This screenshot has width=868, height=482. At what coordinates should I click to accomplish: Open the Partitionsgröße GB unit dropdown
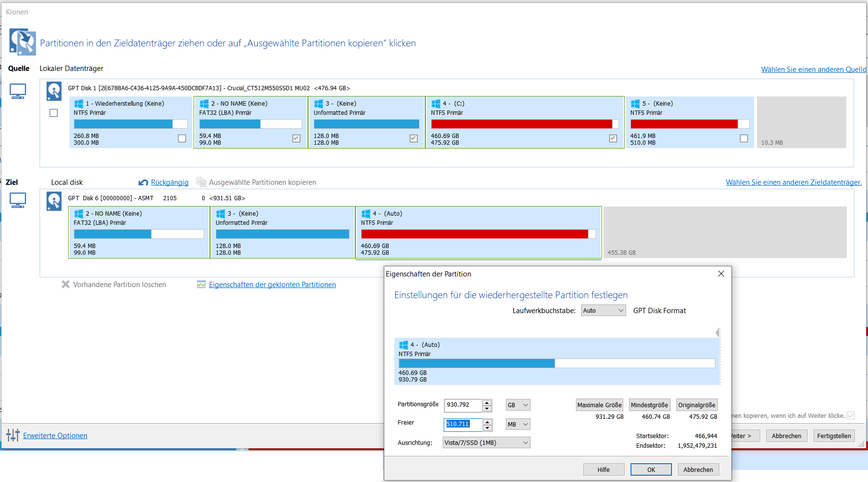[x=518, y=405]
